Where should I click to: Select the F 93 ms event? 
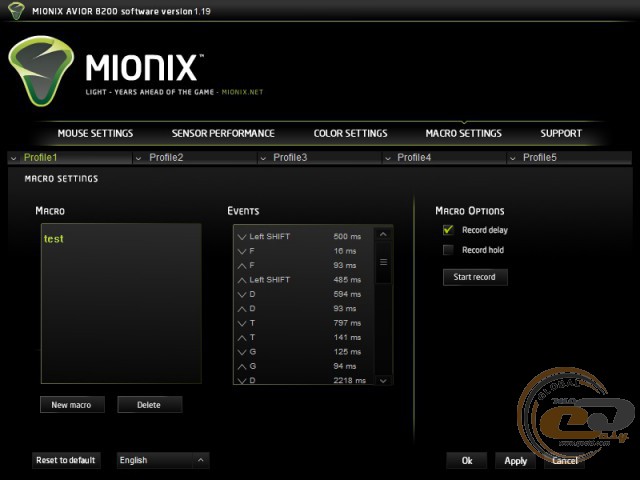304,265
